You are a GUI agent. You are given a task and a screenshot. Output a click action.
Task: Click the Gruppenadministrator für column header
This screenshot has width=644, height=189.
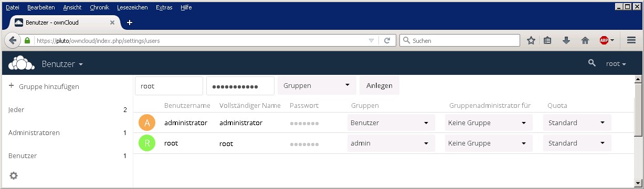click(x=490, y=106)
